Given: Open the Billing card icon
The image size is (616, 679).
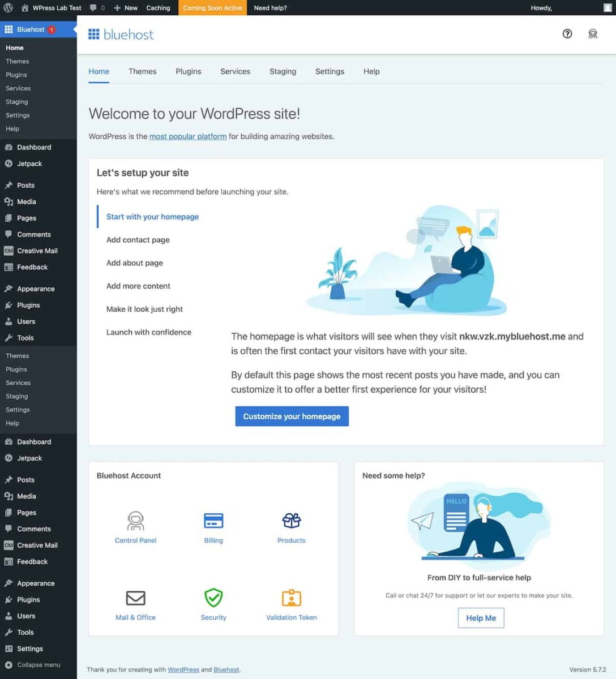Looking at the screenshot, I should (213, 520).
